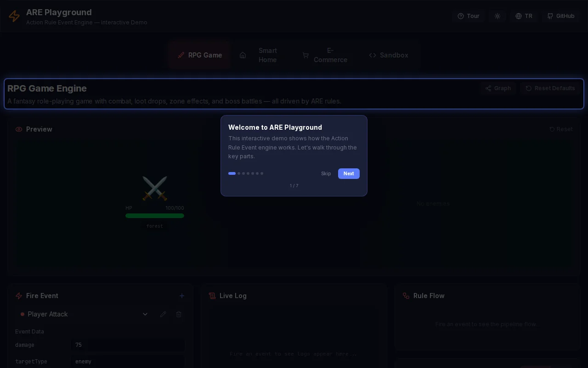Delete the Player Attack event trash icon
588x368 pixels.
tap(179, 314)
